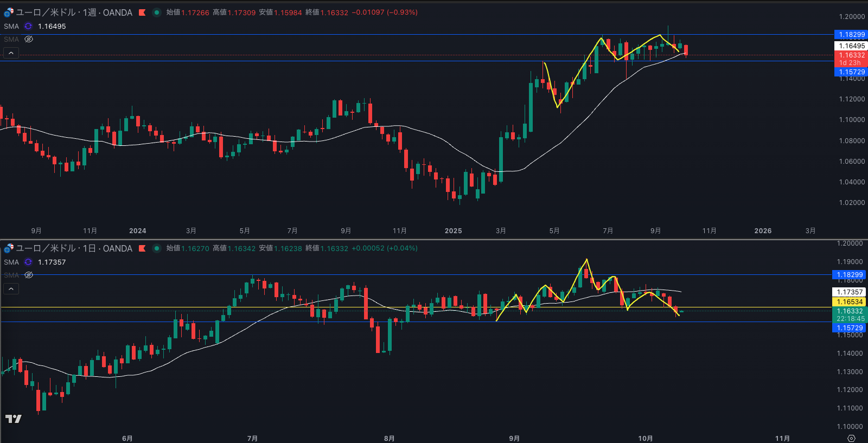Show the hidden SMA indicator on daily chart

29,275
